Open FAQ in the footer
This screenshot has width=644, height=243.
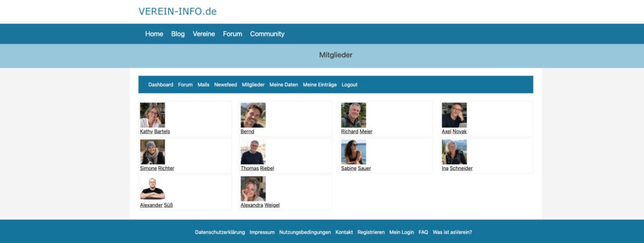point(423,232)
